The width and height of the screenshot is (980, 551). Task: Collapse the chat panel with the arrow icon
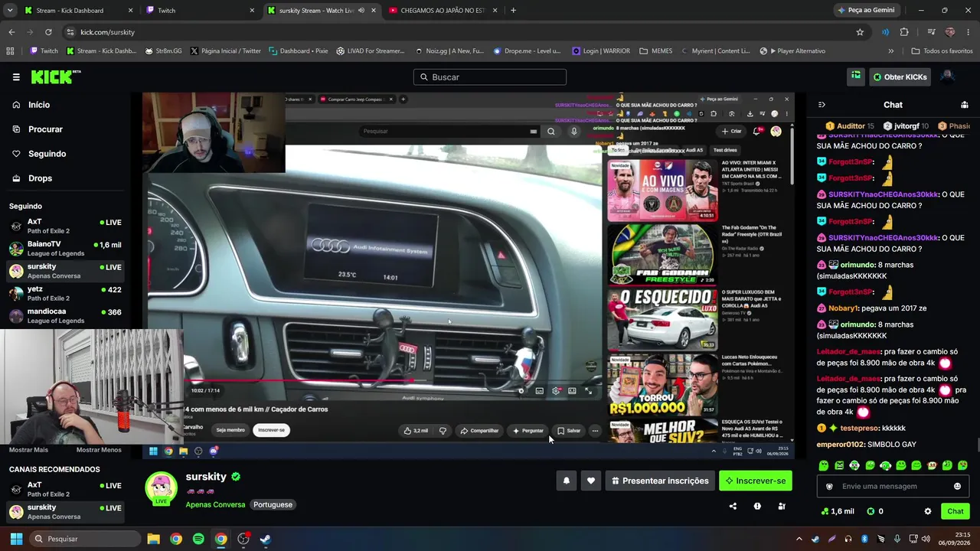tap(822, 105)
